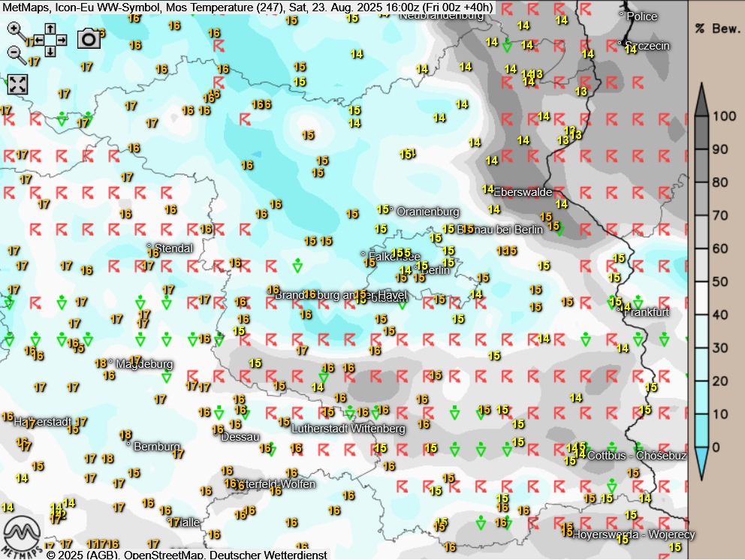Click the Cottbus - Chóśebuz label

[x=636, y=455]
